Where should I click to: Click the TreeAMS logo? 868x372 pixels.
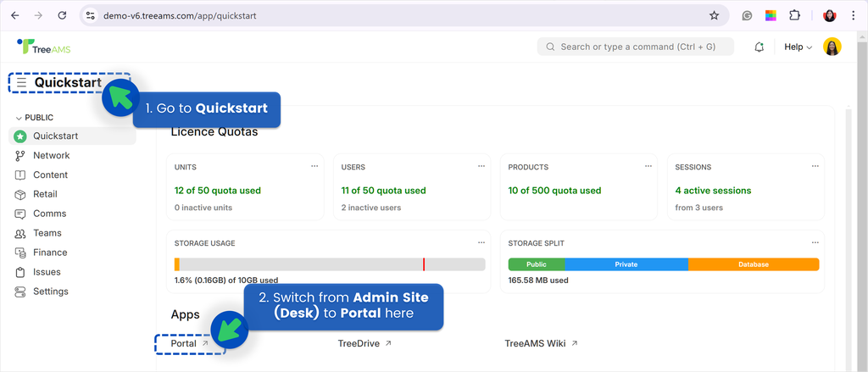coord(44,47)
